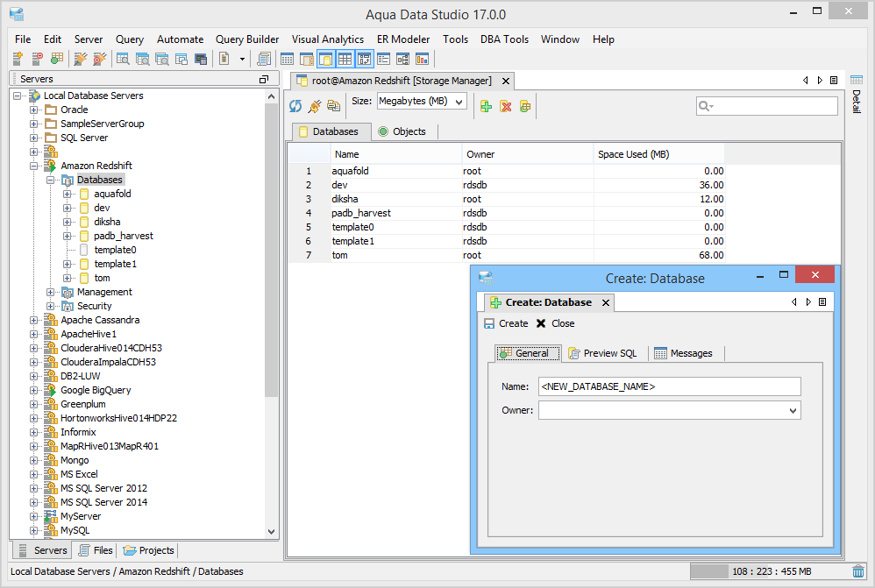
Task: Close the Create: Database inner tab
Action: (606, 302)
